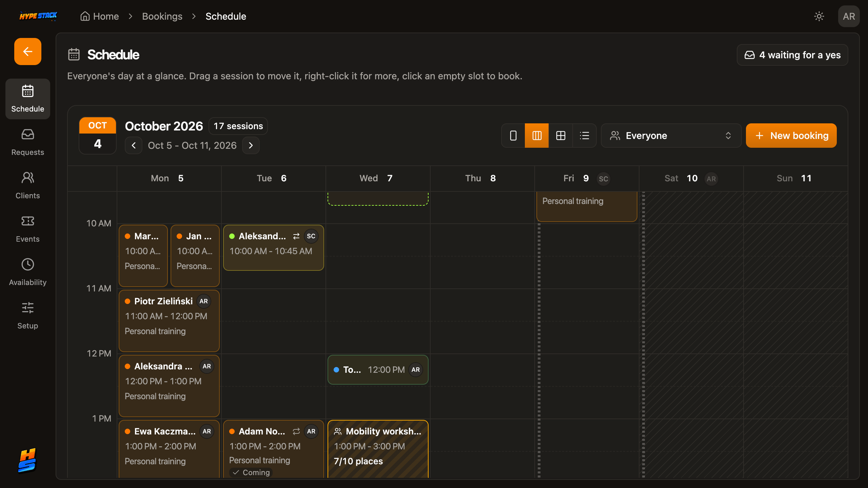Click the recurring icon on Adam No... session
868x488 pixels.
click(x=296, y=431)
